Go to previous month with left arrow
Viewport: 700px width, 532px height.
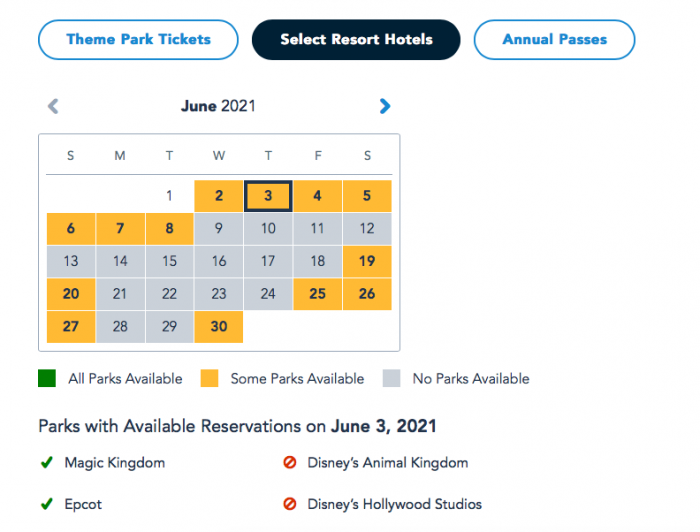[54, 106]
